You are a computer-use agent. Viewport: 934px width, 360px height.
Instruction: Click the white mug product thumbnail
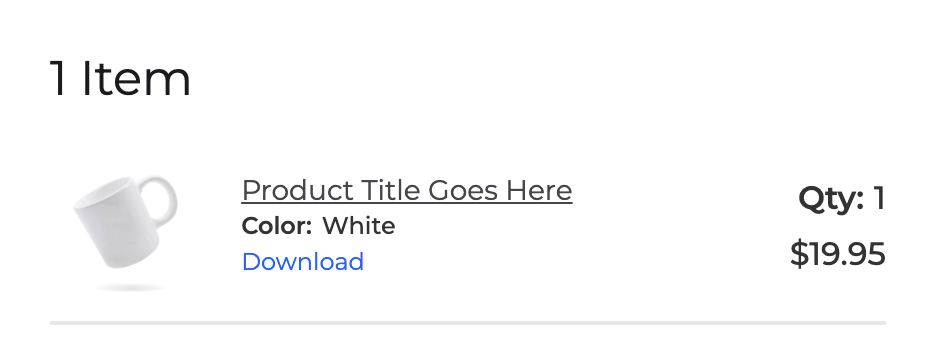[x=126, y=233]
